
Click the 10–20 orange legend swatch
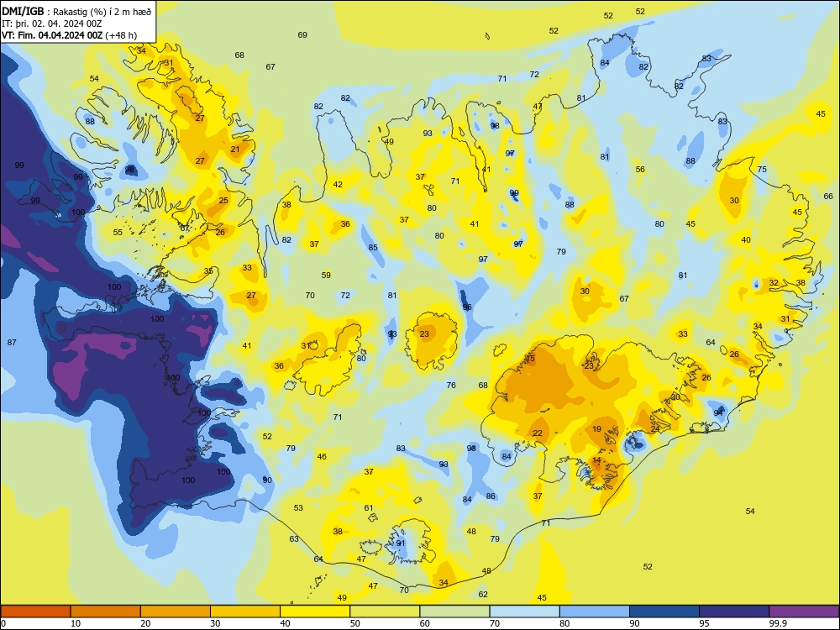coord(106,612)
